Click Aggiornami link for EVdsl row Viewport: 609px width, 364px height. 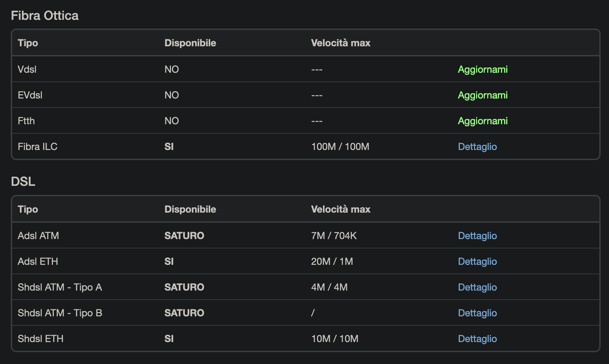(482, 95)
